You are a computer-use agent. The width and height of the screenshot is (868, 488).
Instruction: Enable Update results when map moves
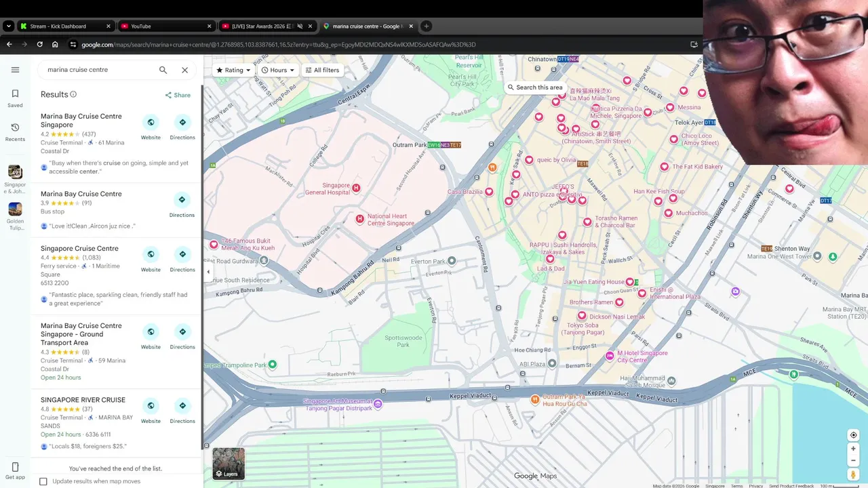[43, 481]
